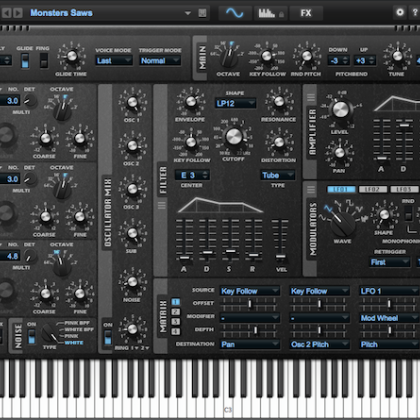This screenshot has width=420, height=420.
Task: Click the Noise mix knob
Action: [x=132, y=282]
